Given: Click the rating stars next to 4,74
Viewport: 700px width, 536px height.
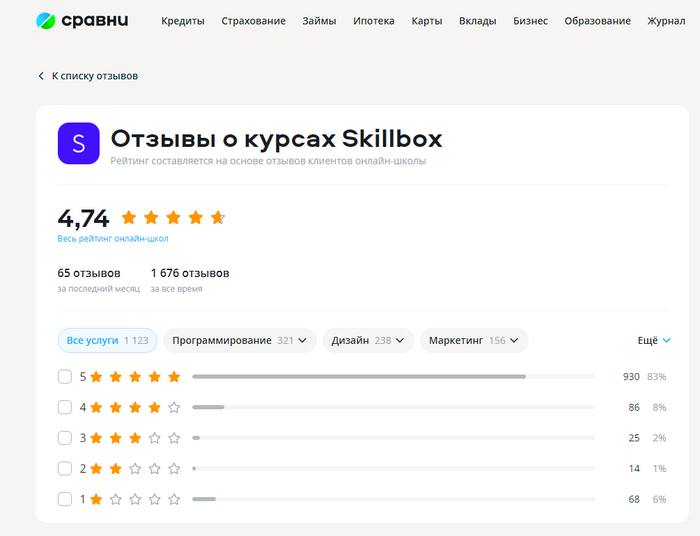Looking at the screenshot, I should 173,218.
